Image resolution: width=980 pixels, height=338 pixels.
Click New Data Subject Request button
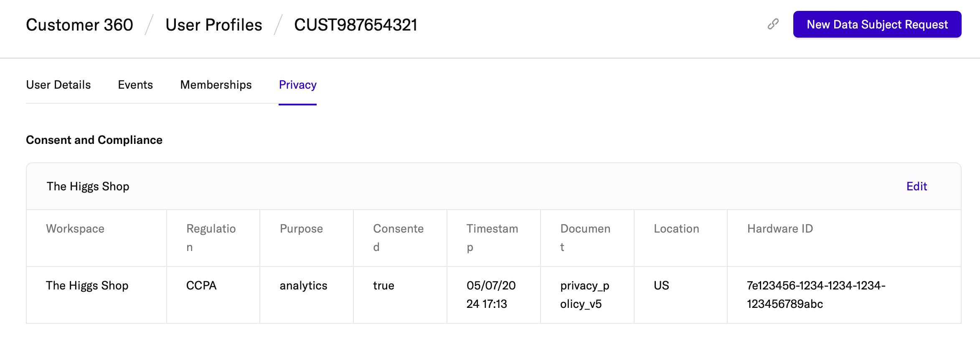click(877, 25)
